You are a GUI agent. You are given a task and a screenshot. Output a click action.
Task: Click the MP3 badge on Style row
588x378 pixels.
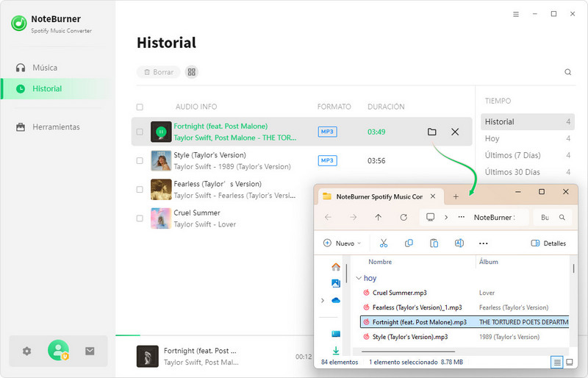(327, 160)
